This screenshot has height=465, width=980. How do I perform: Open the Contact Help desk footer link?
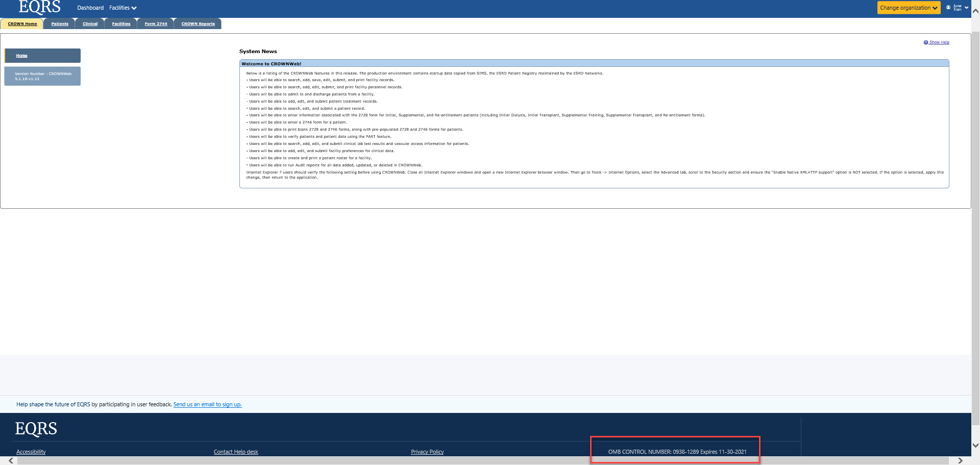pos(236,452)
